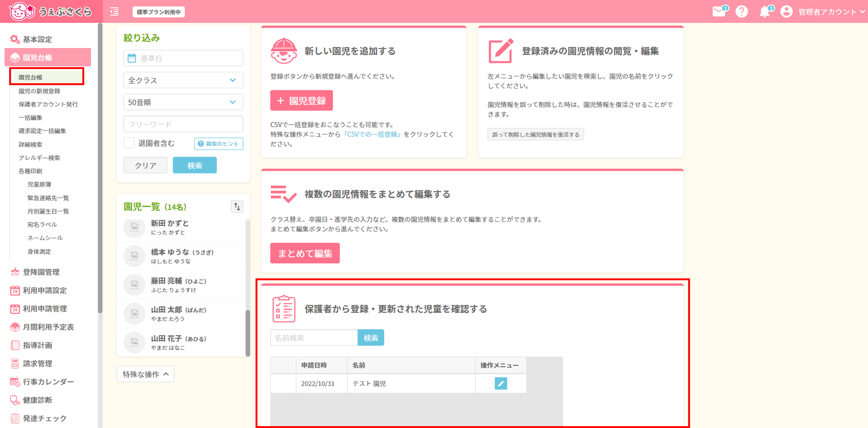Open アレルギー検索 menu item
Screen dimensions: 868x428
(x=39, y=158)
